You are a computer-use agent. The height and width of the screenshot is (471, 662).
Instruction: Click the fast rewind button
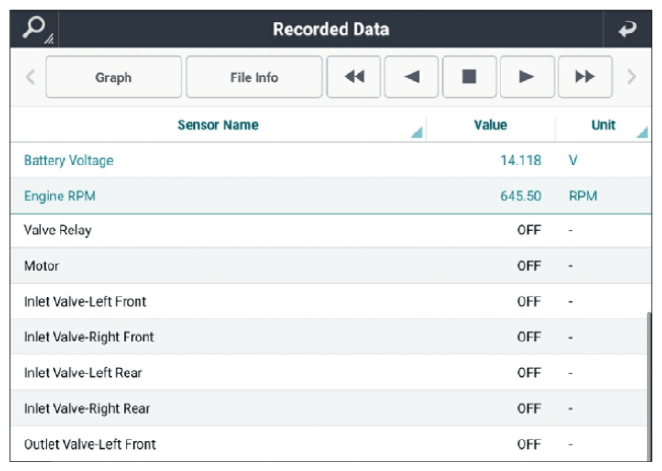point(354,77)
